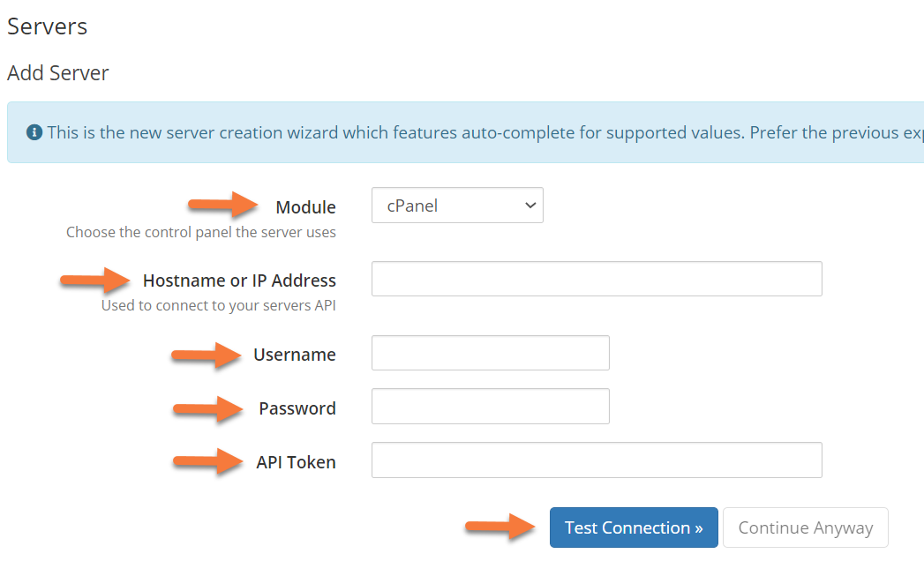The image size is (924, 561).
Task: Click the orange arrow pointing to API Token
Action: point(208,461)
